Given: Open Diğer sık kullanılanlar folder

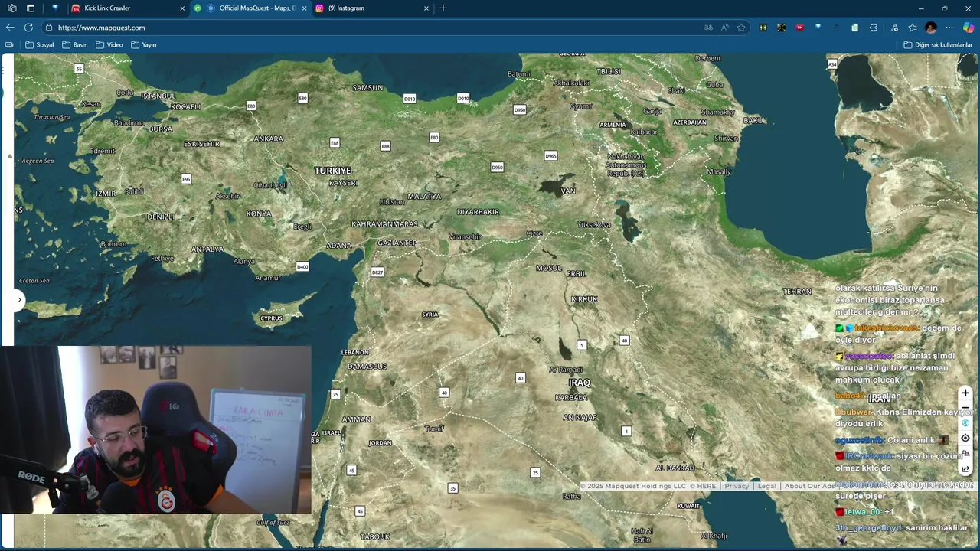Looking at the screenshot, I should coord(938,44).
